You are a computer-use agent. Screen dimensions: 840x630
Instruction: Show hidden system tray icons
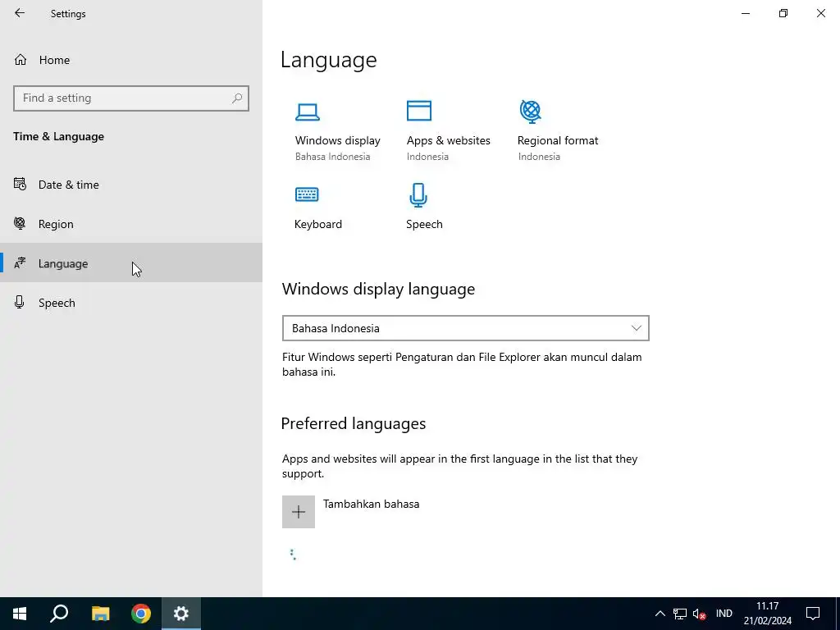click(x=660, y=614)
